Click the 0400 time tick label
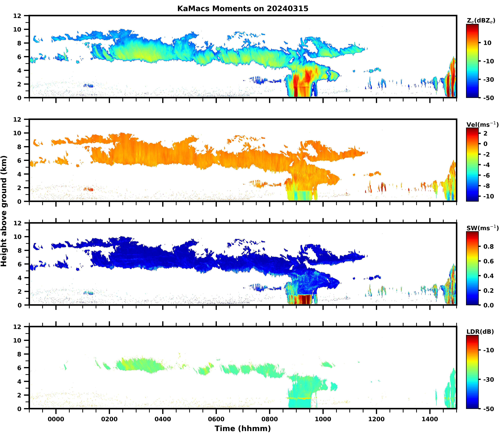 [x=163, y=419]
